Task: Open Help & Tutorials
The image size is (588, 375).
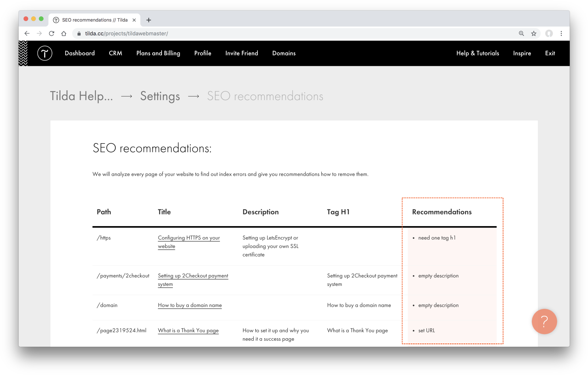Action: point(478,53)
